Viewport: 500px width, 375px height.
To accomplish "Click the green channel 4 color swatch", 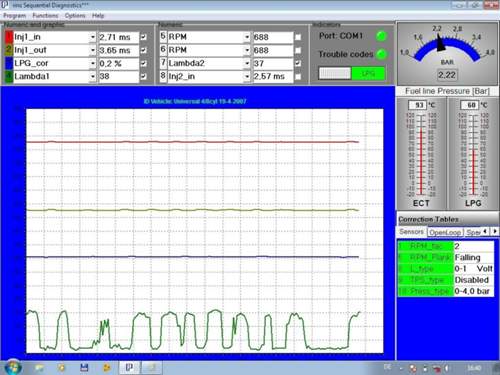I will coord(9,76).
